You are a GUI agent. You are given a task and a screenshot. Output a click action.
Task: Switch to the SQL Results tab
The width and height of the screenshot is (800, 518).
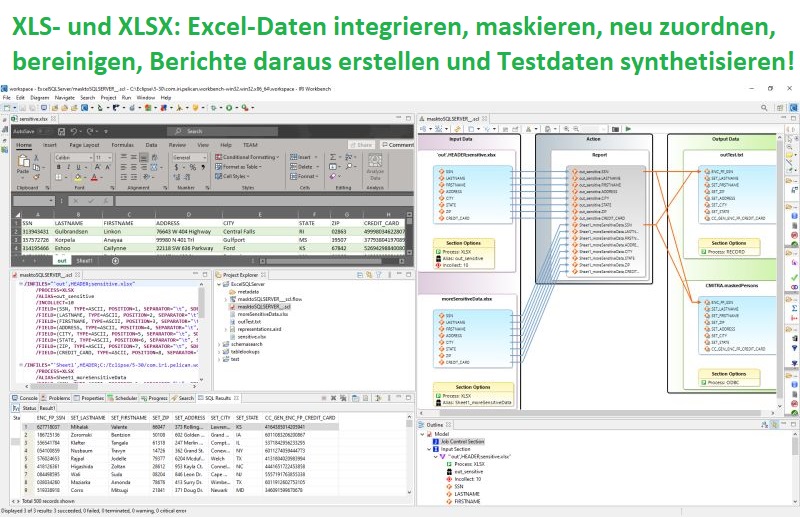215,398
